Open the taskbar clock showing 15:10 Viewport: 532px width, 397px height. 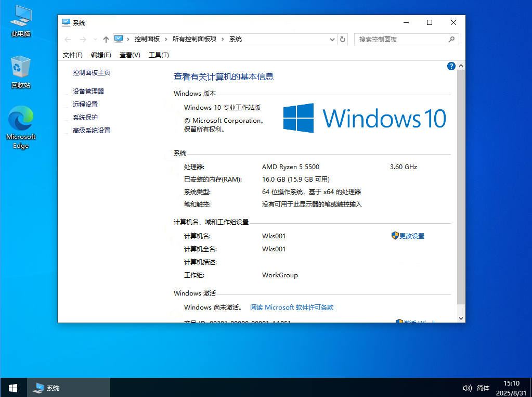click(511, 388)
